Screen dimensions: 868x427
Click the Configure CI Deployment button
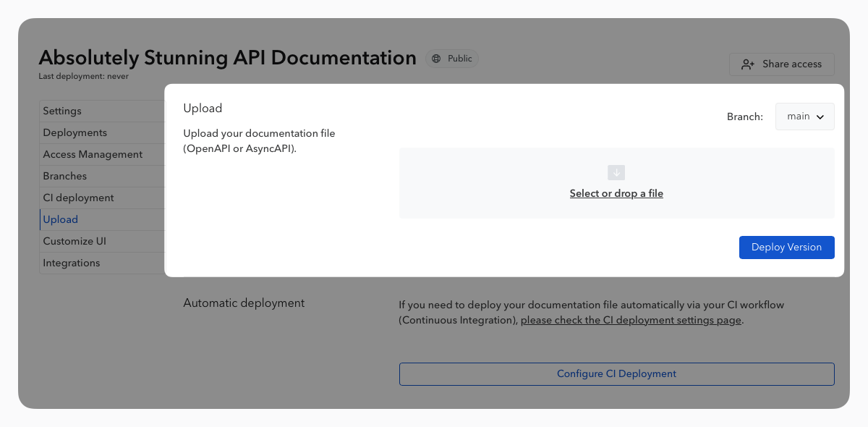click(x=616, y=374)
